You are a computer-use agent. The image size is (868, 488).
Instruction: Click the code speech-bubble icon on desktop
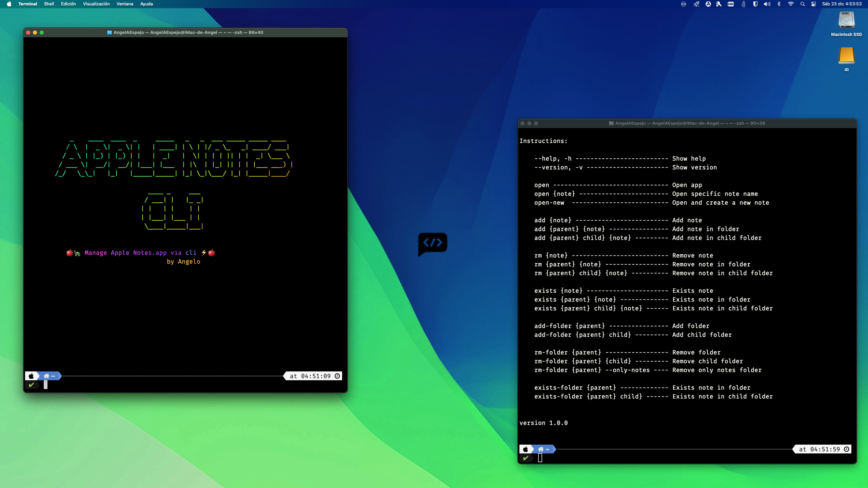coord(433,244)
